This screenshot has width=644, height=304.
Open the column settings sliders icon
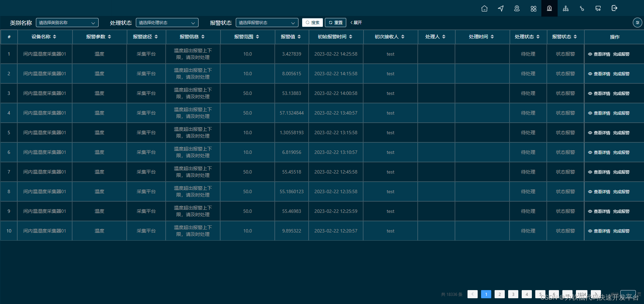coord(638,23)
